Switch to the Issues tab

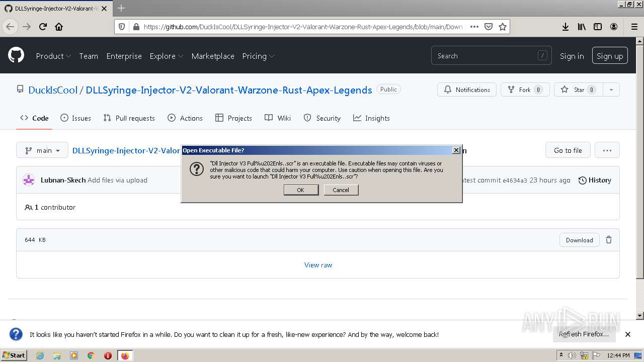click(75, 118)
